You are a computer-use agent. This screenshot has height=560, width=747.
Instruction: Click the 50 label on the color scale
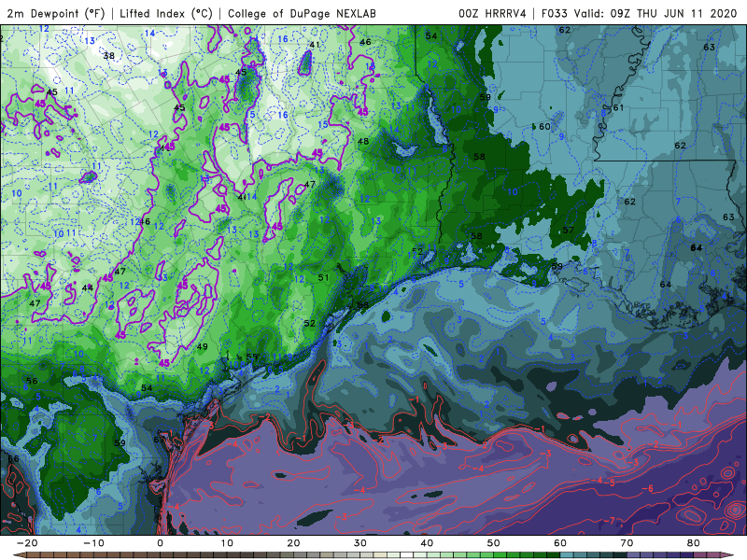point(494,543)
